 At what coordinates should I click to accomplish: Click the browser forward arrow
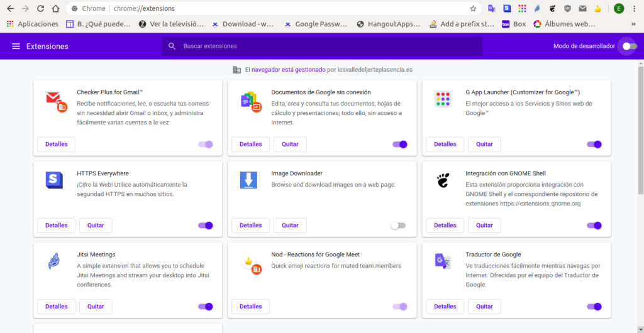coord(25,9)
